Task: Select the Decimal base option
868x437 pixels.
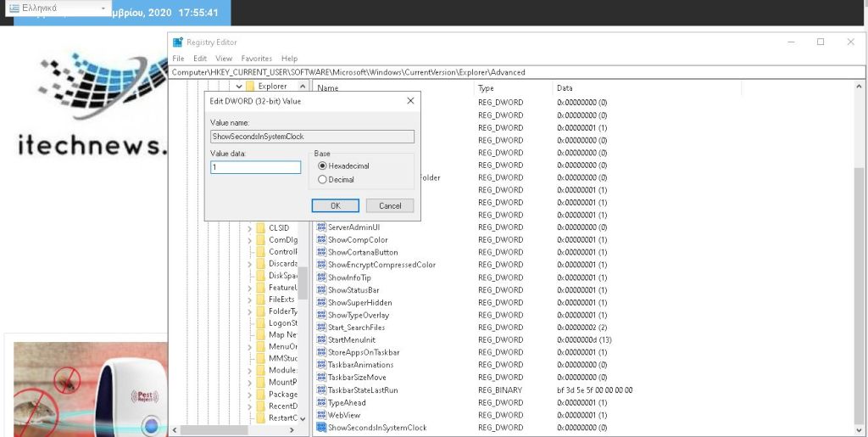Action: 322,179
